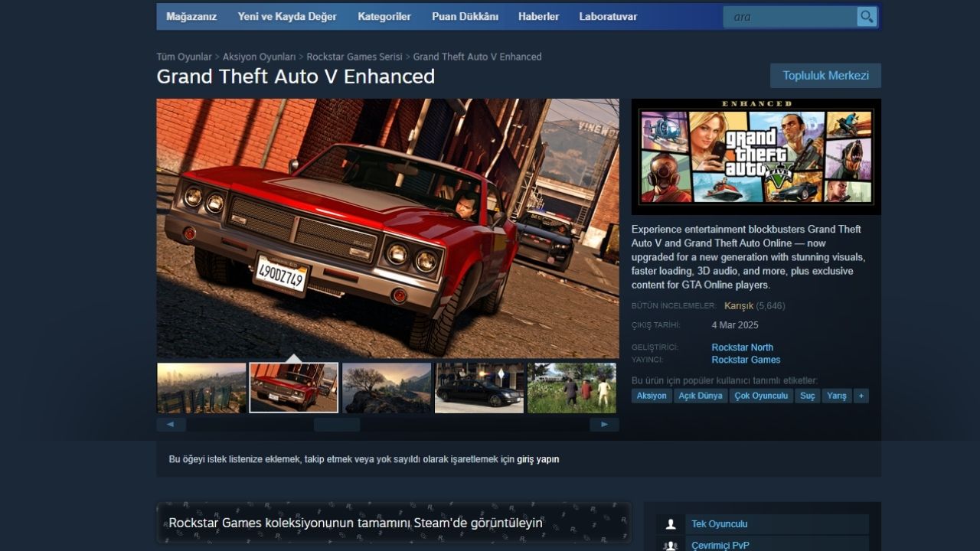
Task: Click the single-player person icon
Action: [x=671, y=524]
